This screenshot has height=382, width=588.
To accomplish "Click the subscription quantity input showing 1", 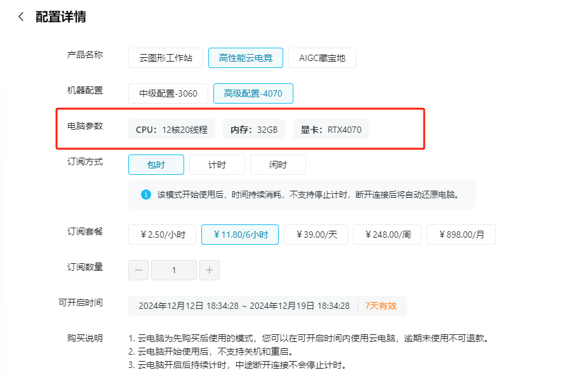I will pos(174,270).
